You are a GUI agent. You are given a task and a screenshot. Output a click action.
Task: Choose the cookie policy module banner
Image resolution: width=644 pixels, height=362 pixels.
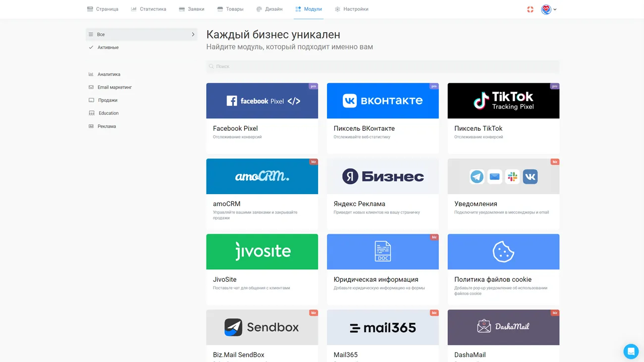[x=503, y=252]
